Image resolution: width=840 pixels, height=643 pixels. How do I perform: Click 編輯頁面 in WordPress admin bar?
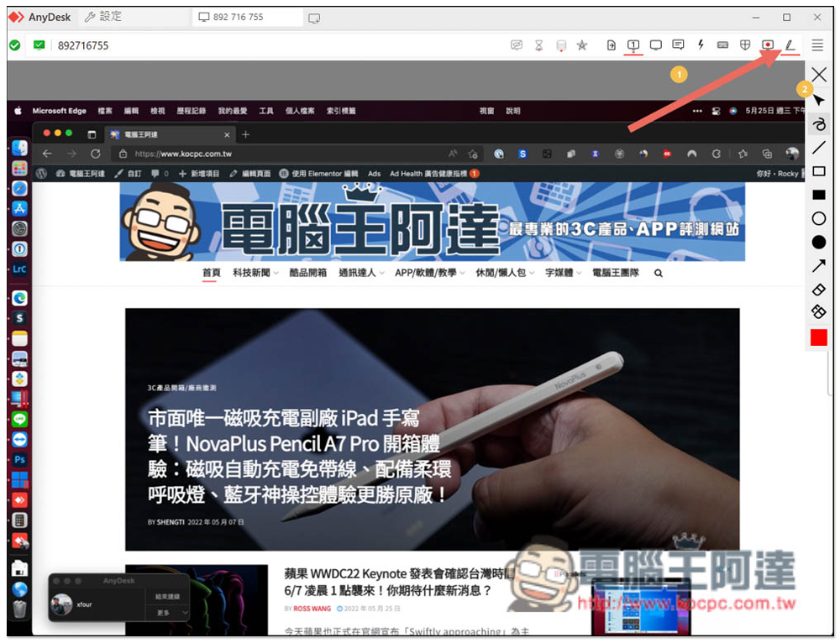250,174
